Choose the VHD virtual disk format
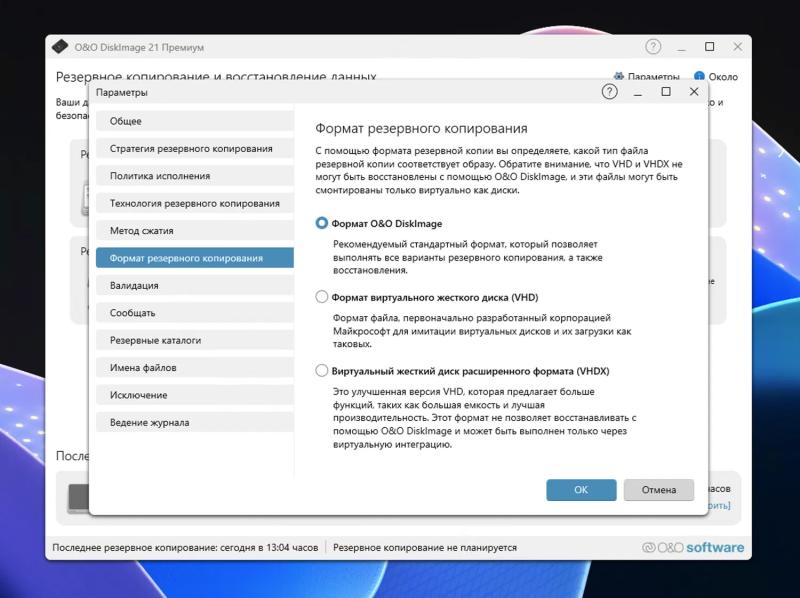 [x=322, y=297]
